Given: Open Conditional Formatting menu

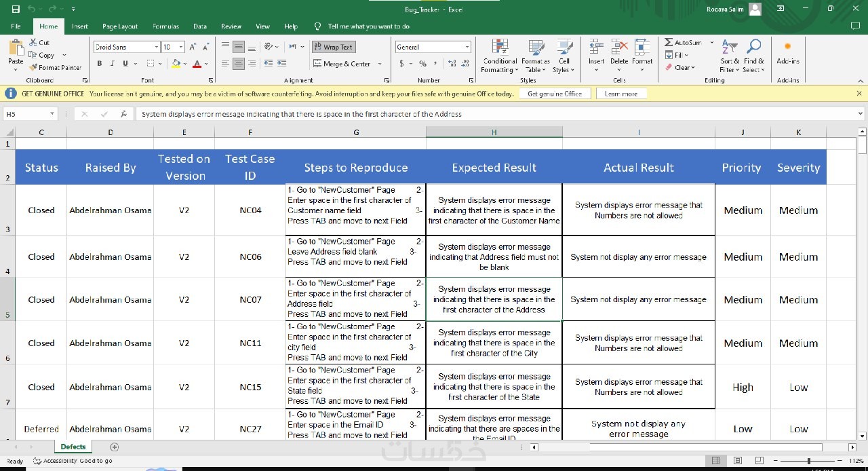Looking at the screenshot, I should pyautogui.click(x=500, y=56).
